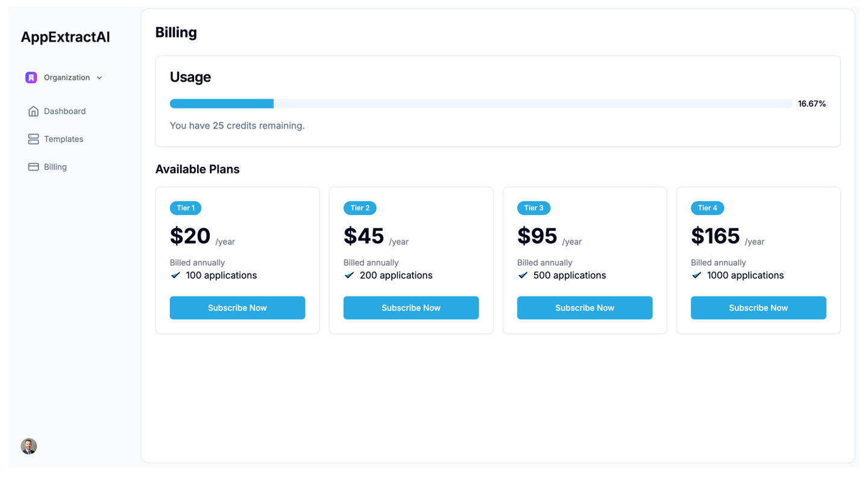Subscribe to the $45 Tier 2 plan
Image resolution: width=868 pixels, height=488 pixels.
pyautogui.click(x=410, y=308)
